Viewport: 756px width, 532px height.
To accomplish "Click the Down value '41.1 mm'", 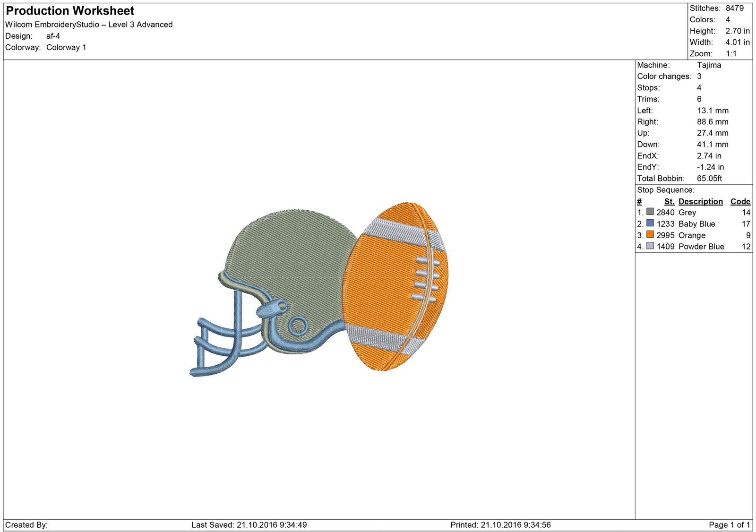I will pos(713,145).
